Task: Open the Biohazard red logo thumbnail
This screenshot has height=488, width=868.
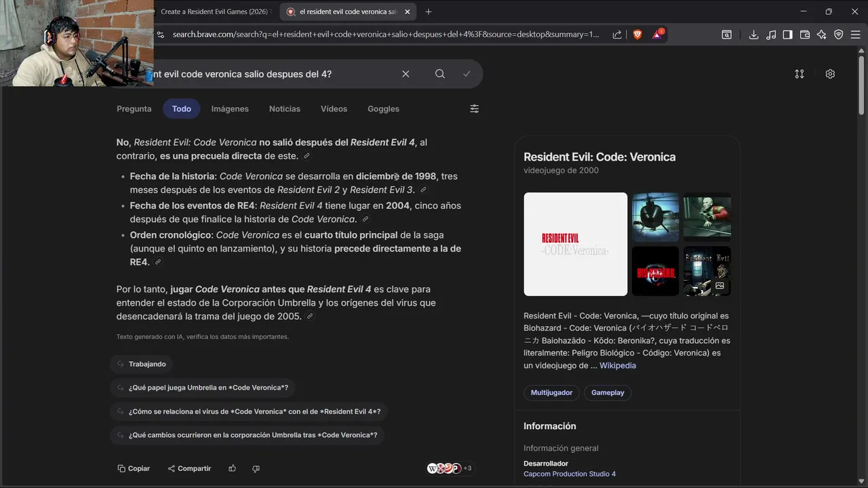Action: 655,271
